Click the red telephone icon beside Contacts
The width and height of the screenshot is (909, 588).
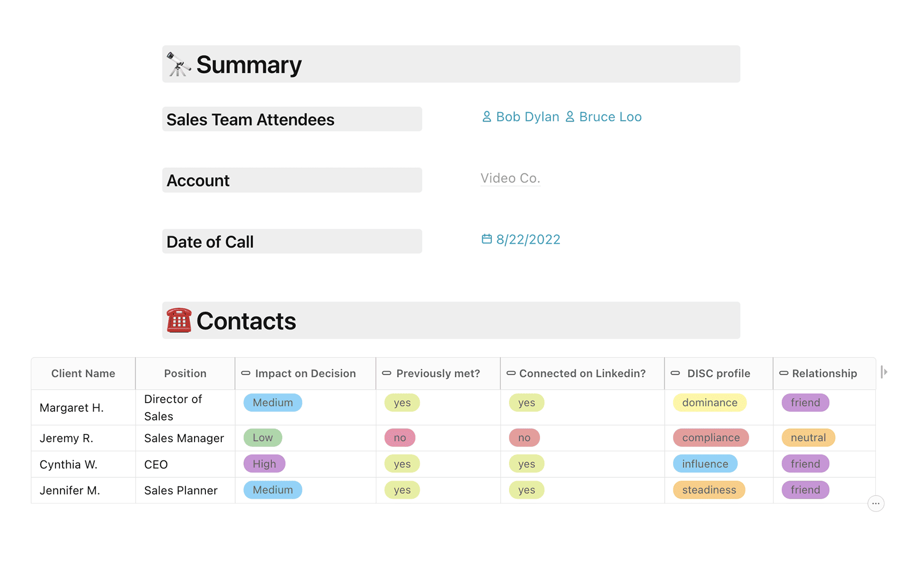pos(179,320)
